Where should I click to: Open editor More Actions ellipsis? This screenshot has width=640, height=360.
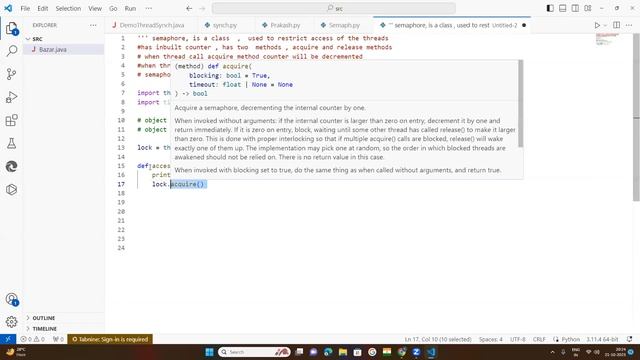[x=629, y=25]
